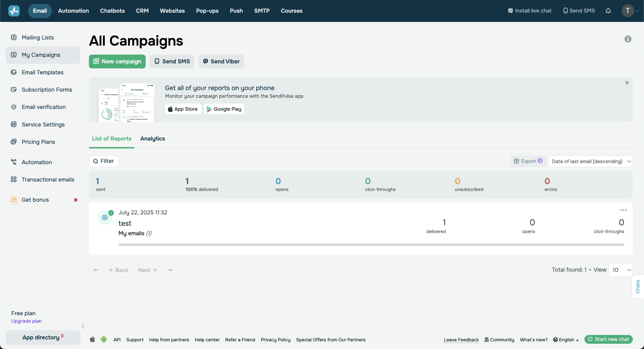The image size is (644, 349).
Task: Open the English language selector
Action: click(x=566, y=340)
